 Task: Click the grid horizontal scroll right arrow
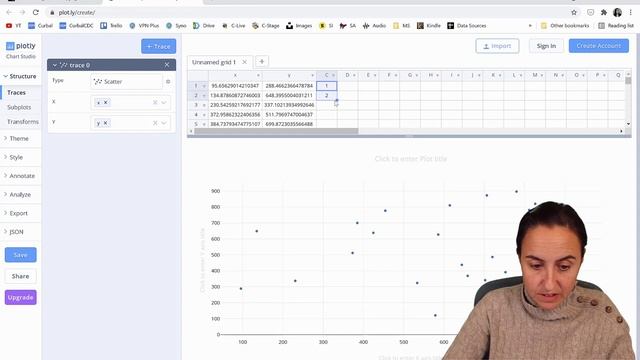coord(621,131)
